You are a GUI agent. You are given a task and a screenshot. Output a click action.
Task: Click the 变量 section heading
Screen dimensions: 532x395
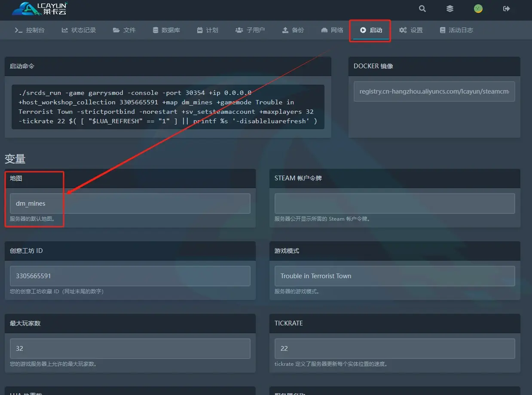coord(15,159)
